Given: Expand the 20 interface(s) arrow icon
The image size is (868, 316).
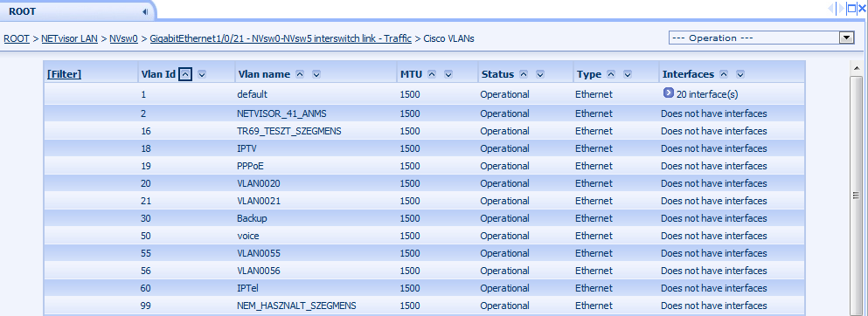Looking at the screenshot, I should 668,93.
